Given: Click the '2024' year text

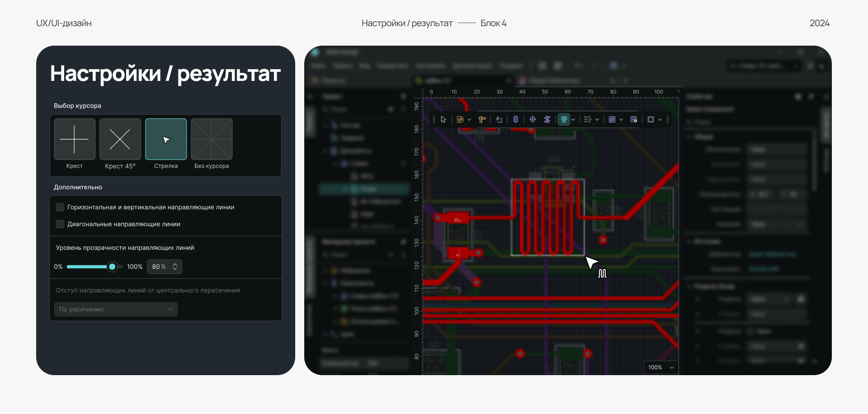Looking at the screenshot, I should tap(820, 23).
